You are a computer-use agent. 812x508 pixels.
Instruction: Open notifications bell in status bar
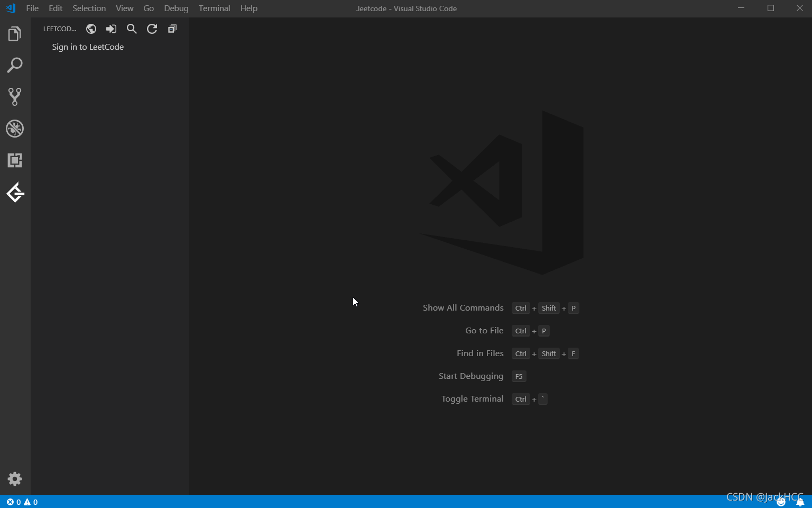pyautogui.click(x=800, y=502)
